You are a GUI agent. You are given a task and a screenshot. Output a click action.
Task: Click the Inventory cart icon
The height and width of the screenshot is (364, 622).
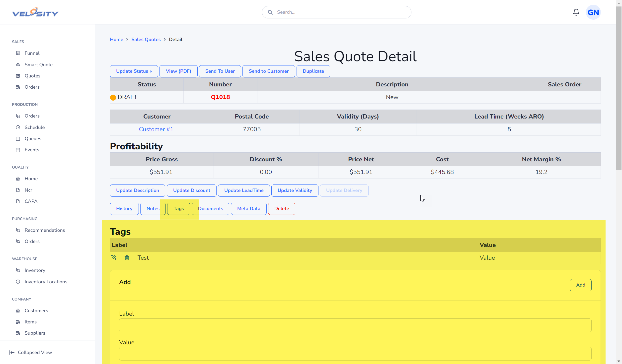point(18,270)
